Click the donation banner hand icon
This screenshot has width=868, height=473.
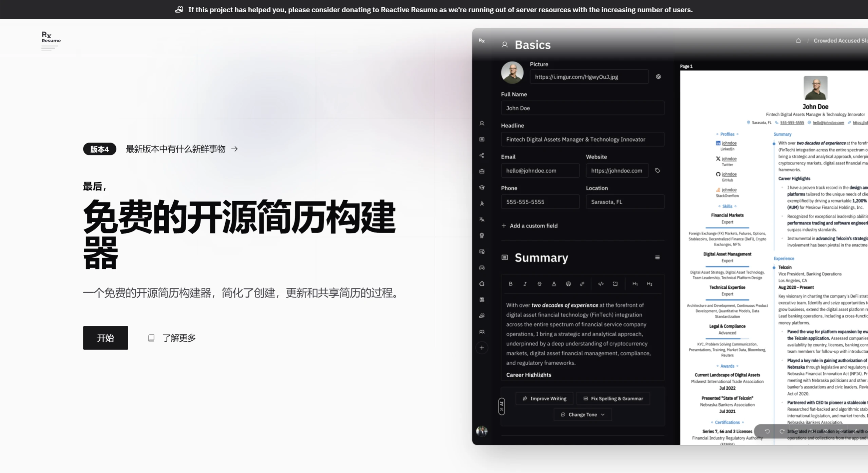(x=179, y=10)
